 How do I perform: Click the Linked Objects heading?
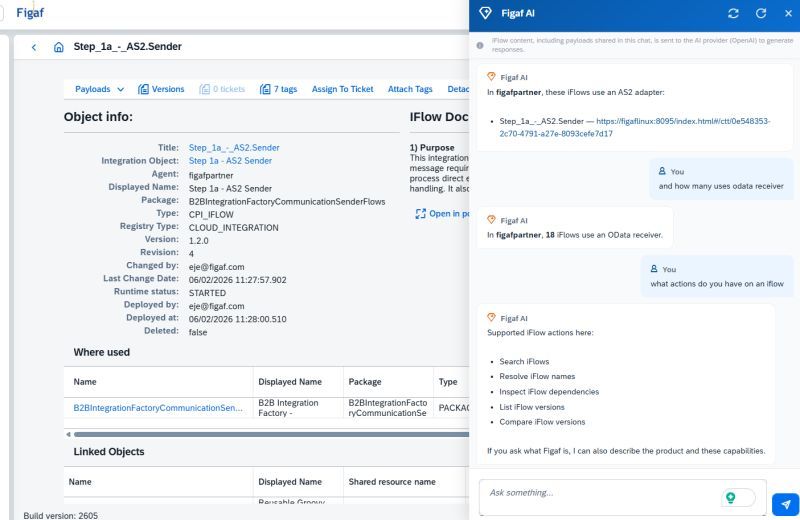[x=109, y=452]
